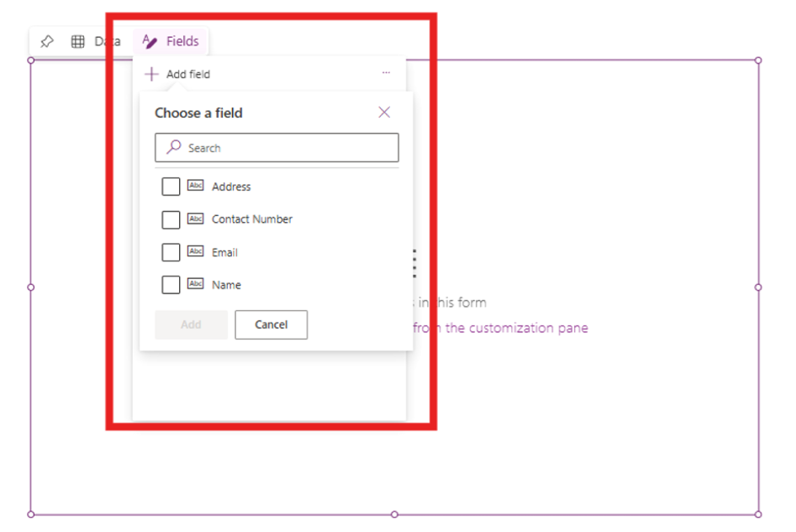Click the Abc icon beside Name
Image resolution: width=796 pixels, height=532 pixels.
pos(196,284)
